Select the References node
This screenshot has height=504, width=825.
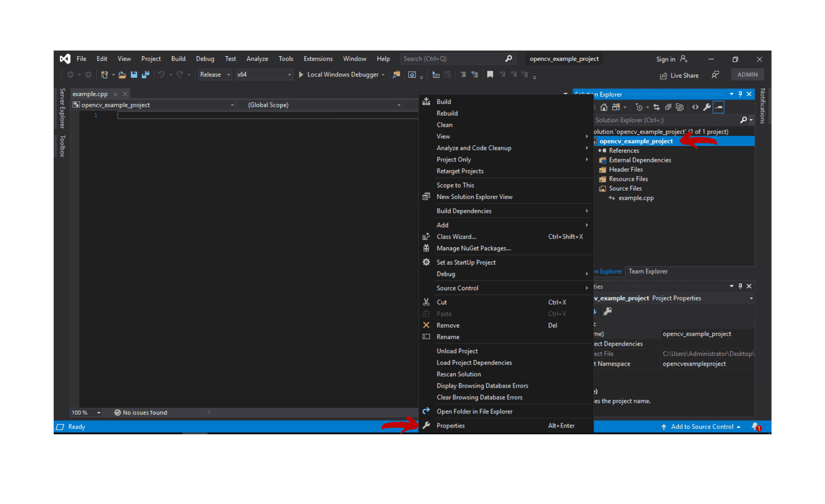[x=624, y=151]
